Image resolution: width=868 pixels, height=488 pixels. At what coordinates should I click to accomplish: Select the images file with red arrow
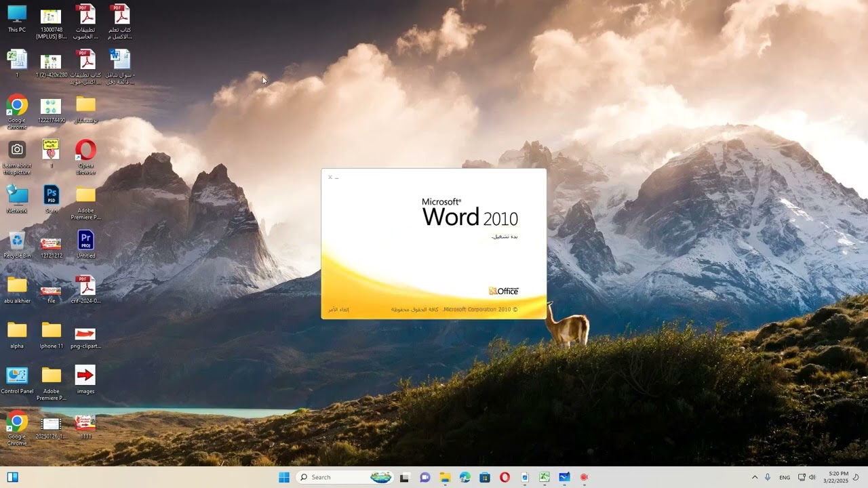click(85, 380)
